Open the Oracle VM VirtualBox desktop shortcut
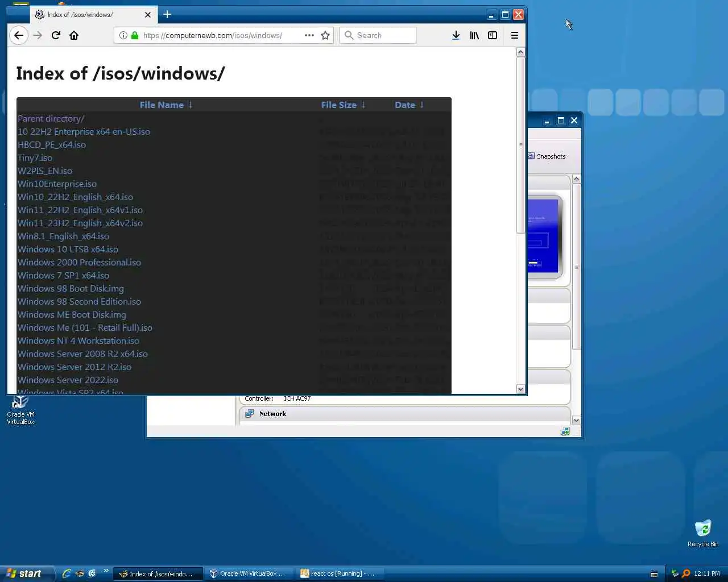The width and height of the screenshot is (728, 582). pos(20,409)
